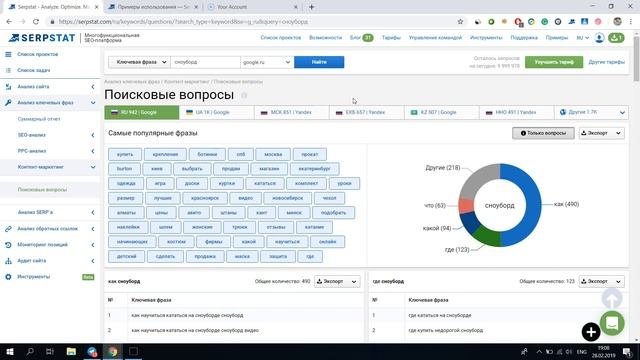
Task: Click the keyword search input field
Action: tap(205, 62)
